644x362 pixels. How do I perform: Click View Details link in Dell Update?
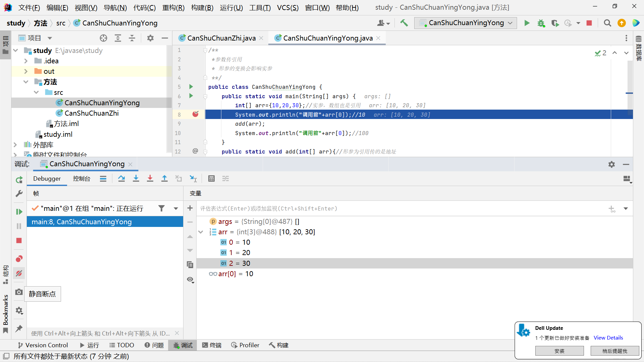point(608,338)
